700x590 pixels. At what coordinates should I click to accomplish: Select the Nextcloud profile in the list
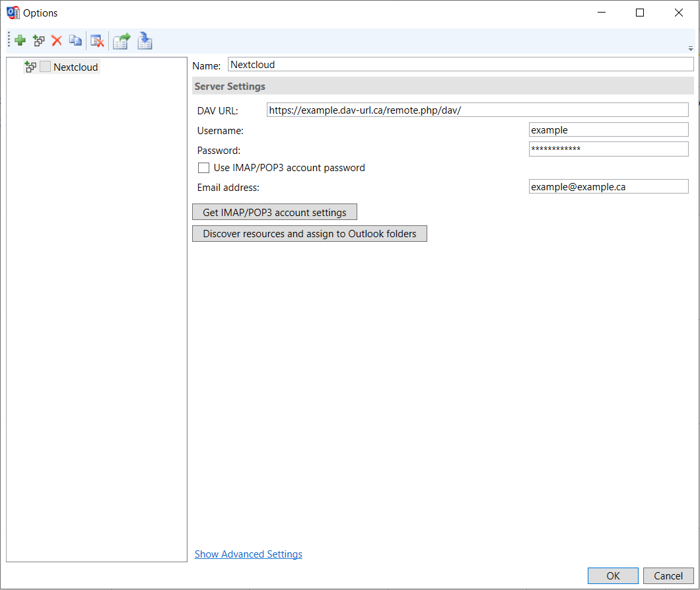tap(76, 67)
